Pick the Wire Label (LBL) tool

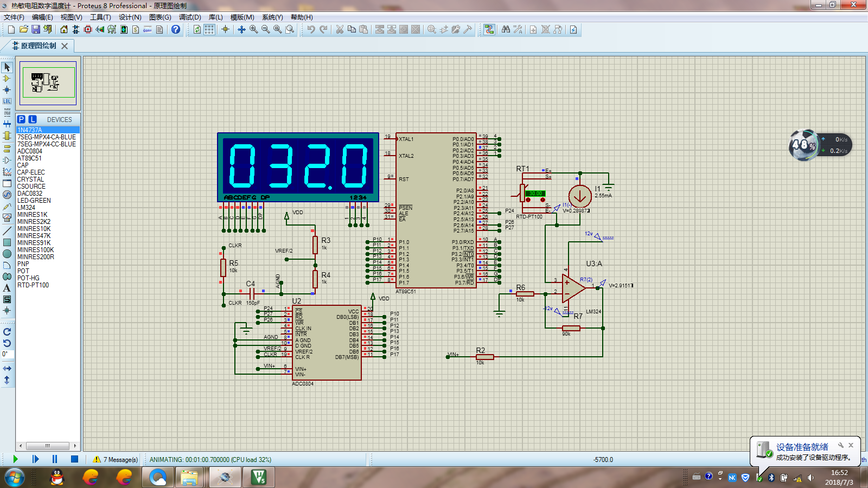point(7,101)
